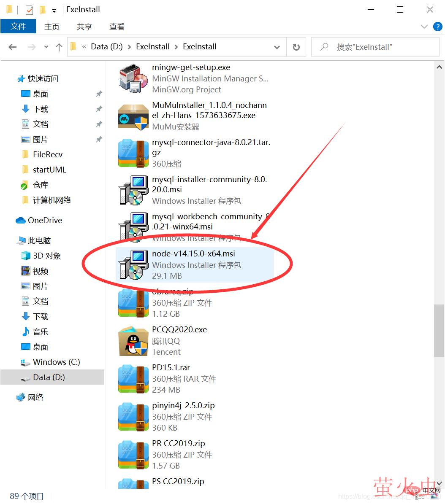The image size is (445, 504).
Task: Select Data (D:) drive in sidebar
Action: coord(52,377)
